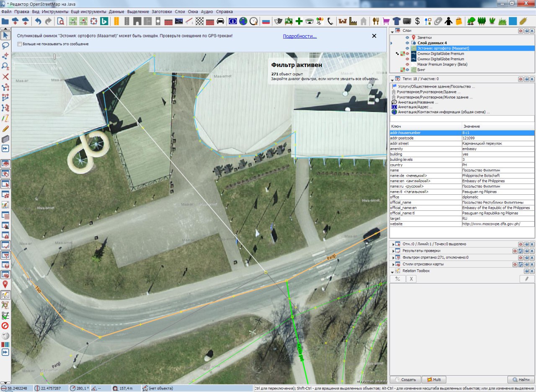This screenshot has height=392, width=536.
Task: Click the latitude 58.2482248 status field
Action: point(16,388)
